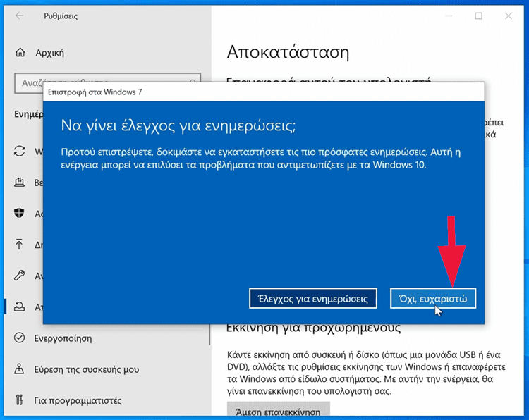The width and height of the screenshot is (529, 420).
Task: Click dialog title 'Επιστροφή στα Windows 7'
Action: pos(95,92)
